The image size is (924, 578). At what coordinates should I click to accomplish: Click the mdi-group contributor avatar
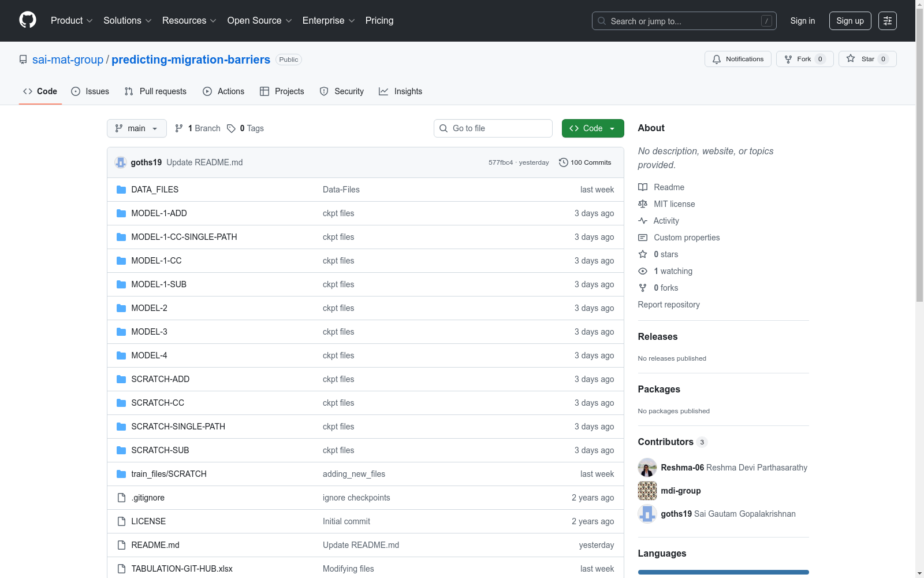pos(647,491)
